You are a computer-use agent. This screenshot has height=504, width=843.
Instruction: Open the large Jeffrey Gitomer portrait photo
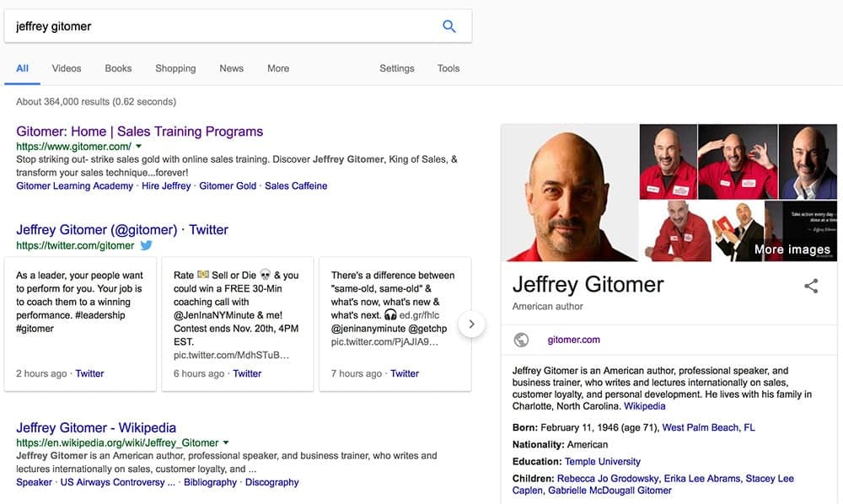[x=570, y=193]
